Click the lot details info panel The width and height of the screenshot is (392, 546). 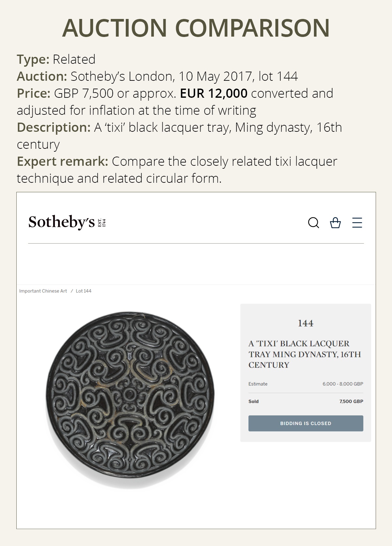pos(306,373)
